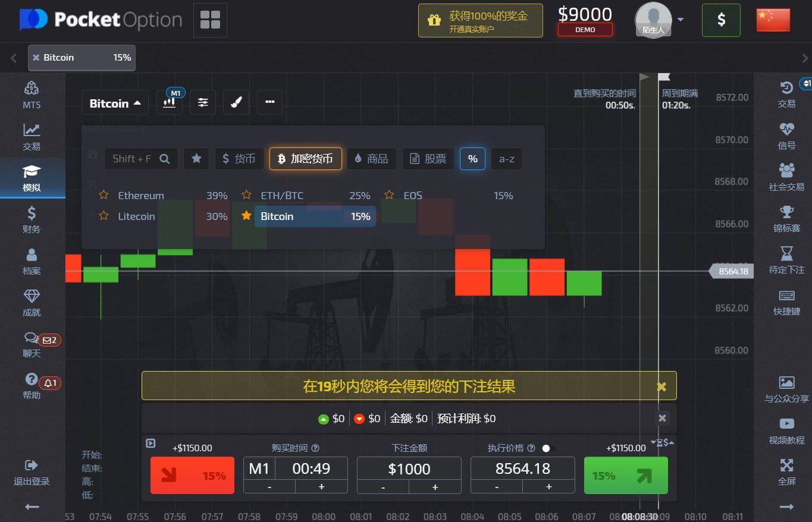Click the Shift + F asset search field
This screenshot has height=522, width=812.
pyautogui.click(x=141, y=159)
